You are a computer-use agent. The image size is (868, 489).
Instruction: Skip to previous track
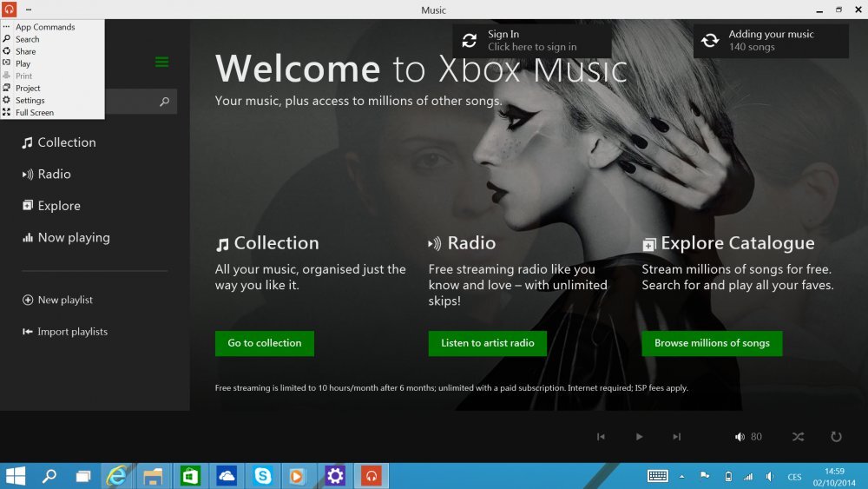tap(601, 436)
